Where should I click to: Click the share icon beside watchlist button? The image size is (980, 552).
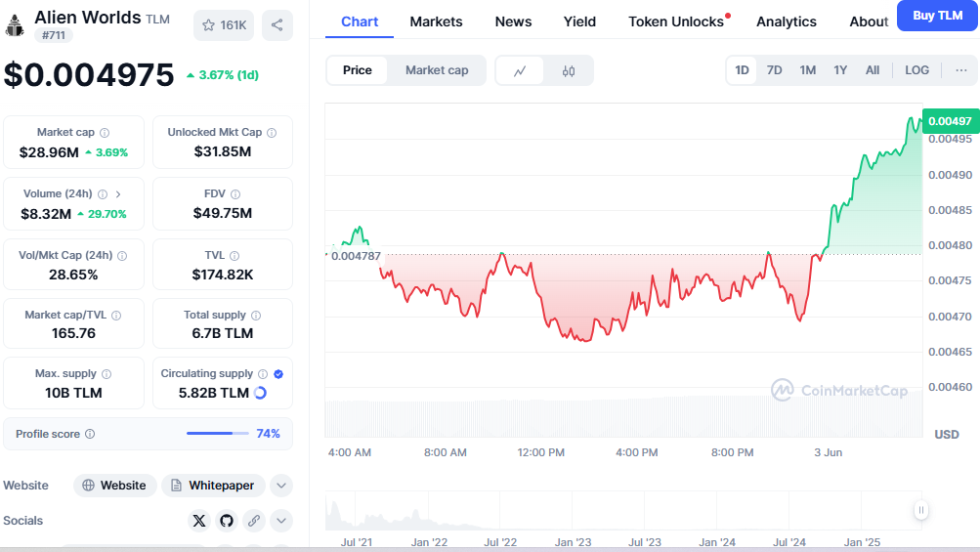coord(277,25)
